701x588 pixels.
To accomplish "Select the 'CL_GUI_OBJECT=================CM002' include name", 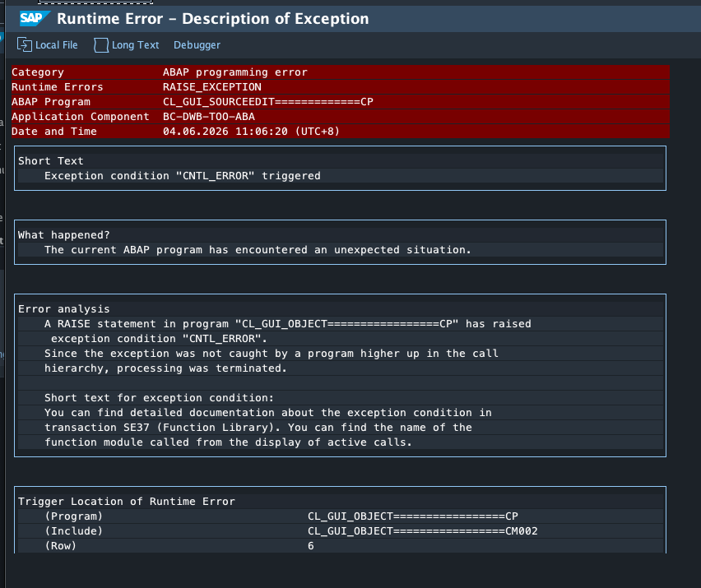I will tap(422, 530).
